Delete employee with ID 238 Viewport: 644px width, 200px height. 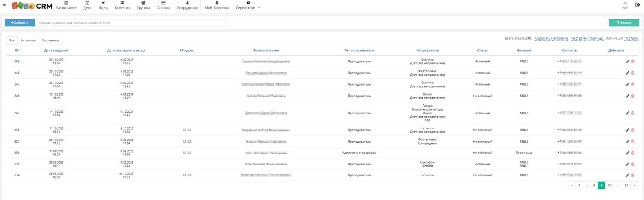click(x=633, y=130)
